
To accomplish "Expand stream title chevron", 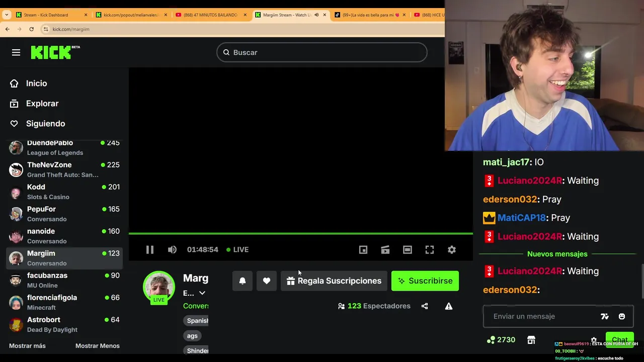I will pos(202,293).
